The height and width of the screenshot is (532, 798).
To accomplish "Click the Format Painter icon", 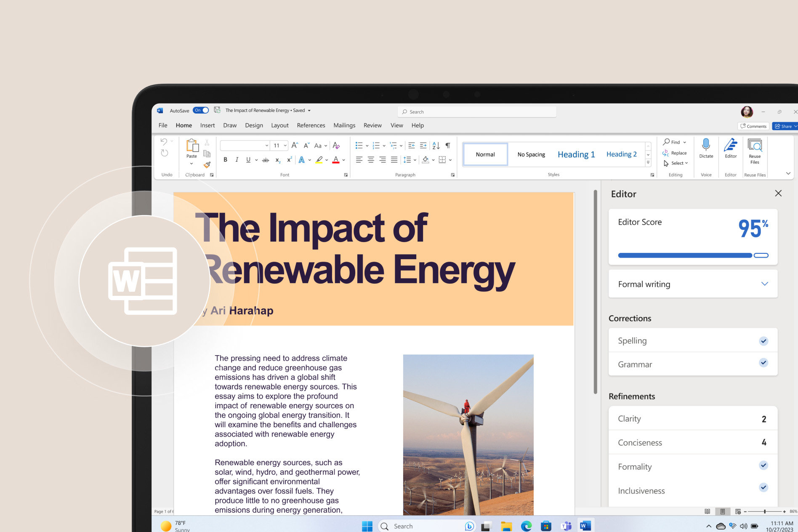I will pyautogui.click(x=207, y=165).
